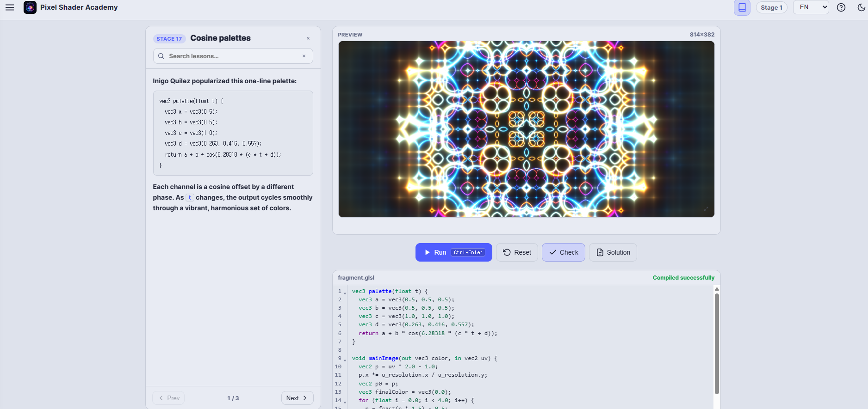Click the PREVIEW panel label
This screenshot has height=409, width=868.
350,35
